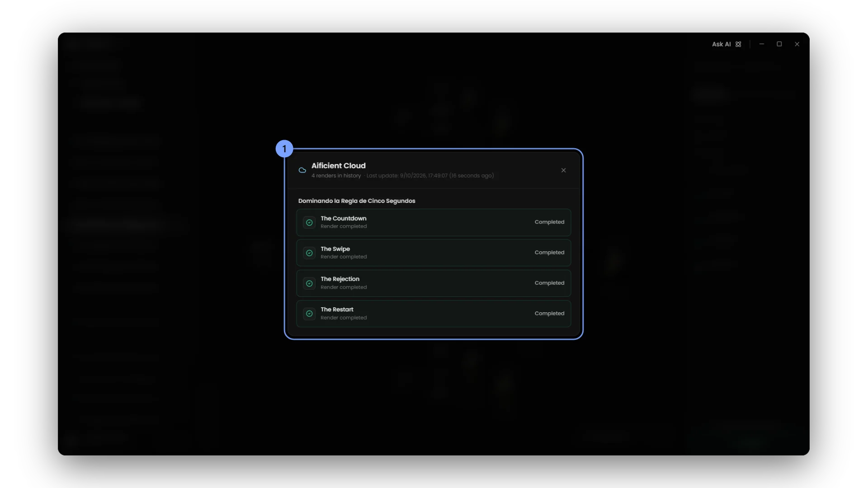The height and width of the screenshot is (488, 868).
Task: Click the 'Last update' timestamp text
Action: (x=430, y=176)
